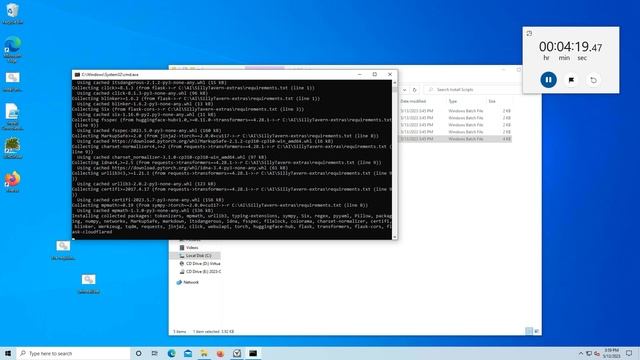Select Videos in Explorer navigation pane
Image resolution: width=640 pixels, height=360 pixels.
192,247
